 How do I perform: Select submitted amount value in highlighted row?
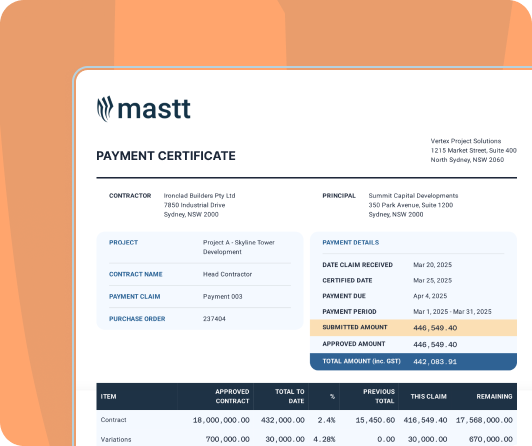[x=435, y=328]
